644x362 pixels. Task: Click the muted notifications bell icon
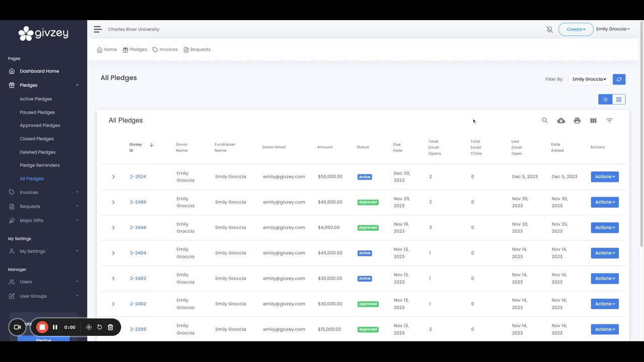click(549, 30)
